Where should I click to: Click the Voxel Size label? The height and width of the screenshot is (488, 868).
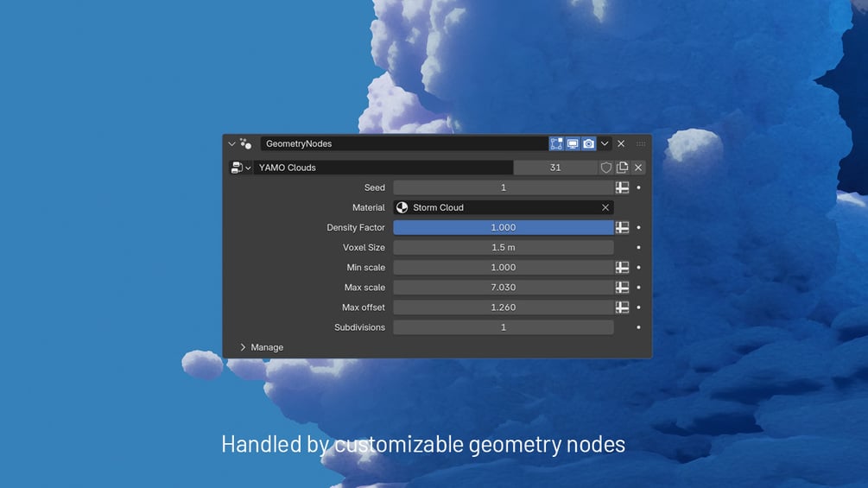click(x=364, y=247)
